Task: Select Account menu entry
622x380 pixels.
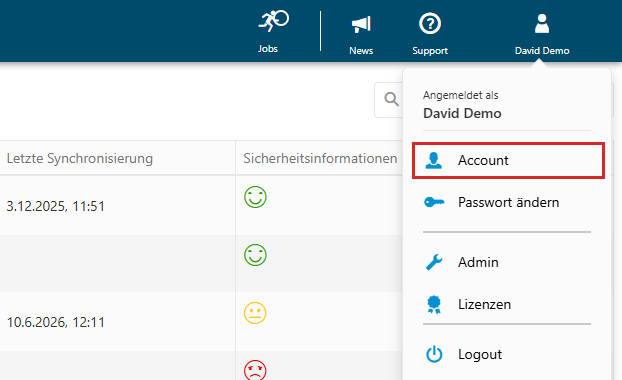Action: point(508,161)
